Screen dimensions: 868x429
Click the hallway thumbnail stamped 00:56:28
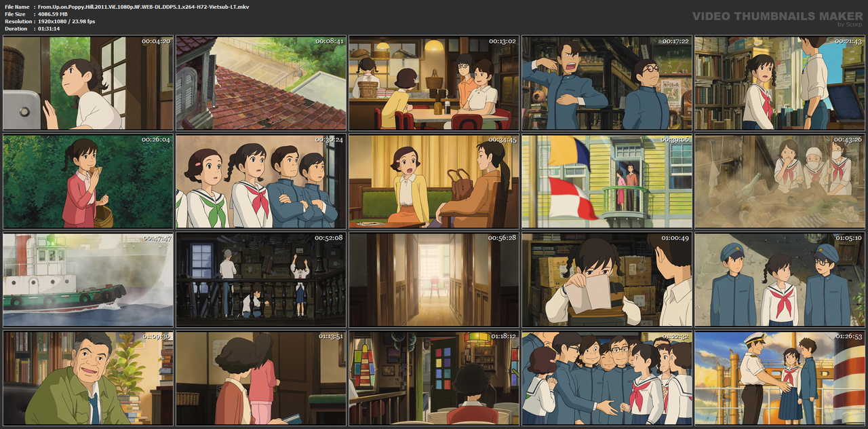434,280
